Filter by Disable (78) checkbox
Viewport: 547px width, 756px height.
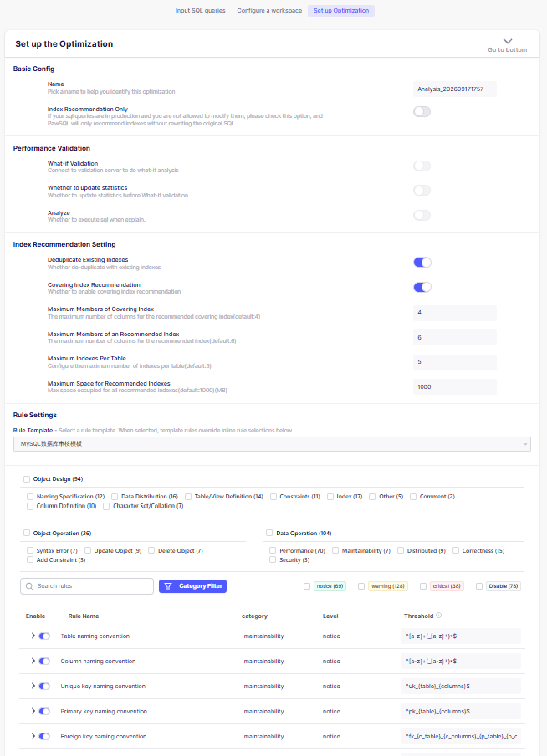(479, 586)
